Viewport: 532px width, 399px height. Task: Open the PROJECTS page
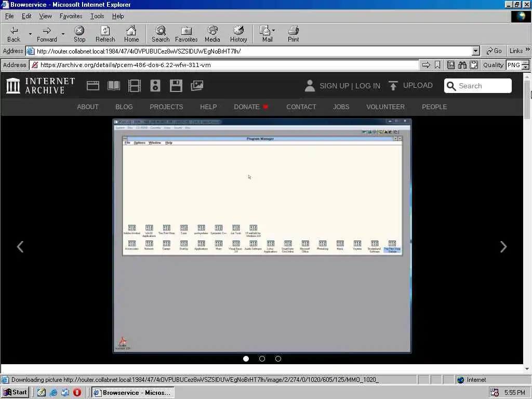click(x=166, y=107)
